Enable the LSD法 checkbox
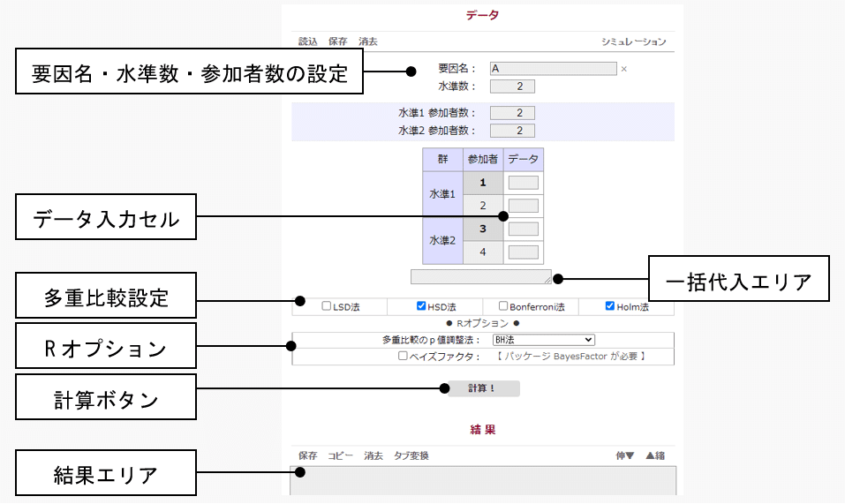The height and width of the screenshot is (504, 845). [326, 306]
